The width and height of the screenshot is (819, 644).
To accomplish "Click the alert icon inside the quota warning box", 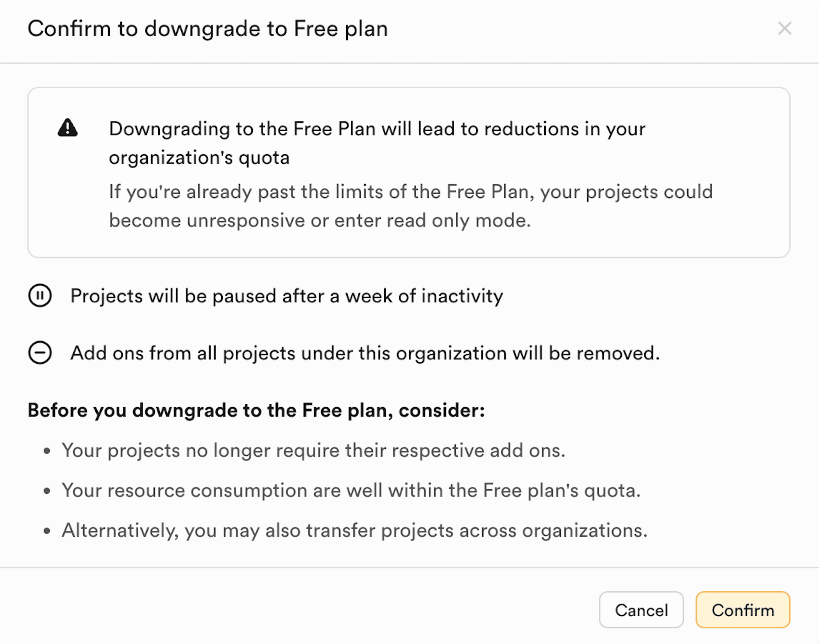I will click(69, 129).
